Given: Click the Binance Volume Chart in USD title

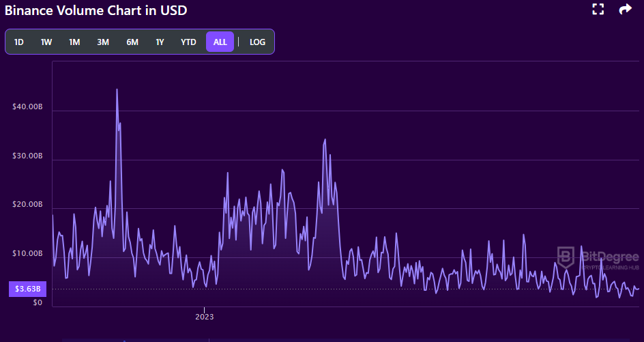Looking at the screenshot, I should 96,10.
